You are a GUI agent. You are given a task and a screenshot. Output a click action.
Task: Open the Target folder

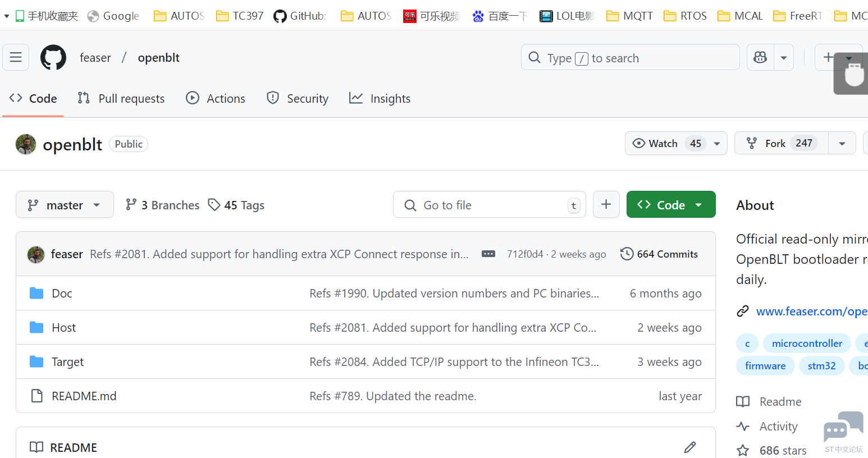pyautogui.click(x=67, y=361)
